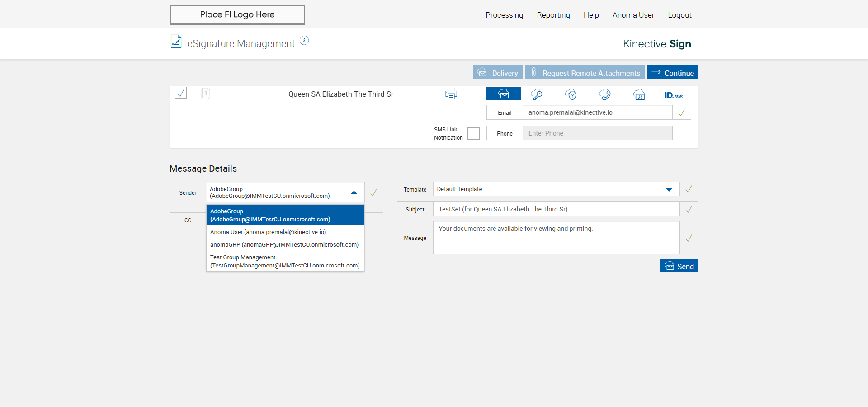Click the printer icon beside signer name

point(451,94)
